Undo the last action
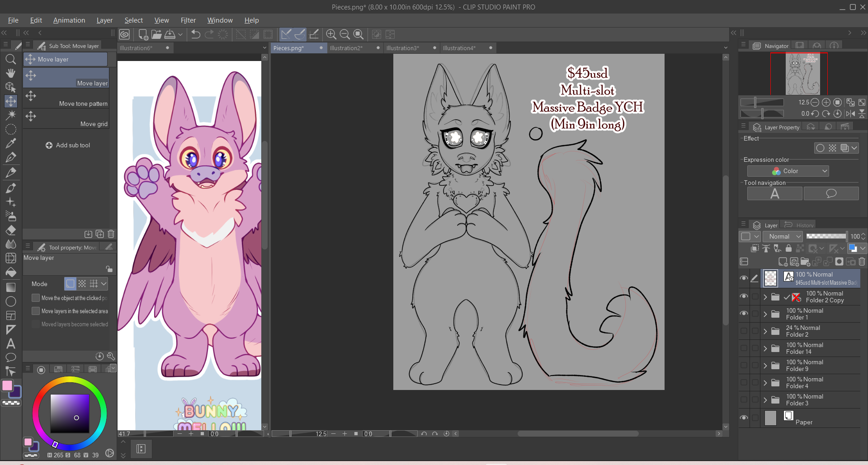Screen dimensions: 868x465 pyautogui.click(x=196, y=34)
